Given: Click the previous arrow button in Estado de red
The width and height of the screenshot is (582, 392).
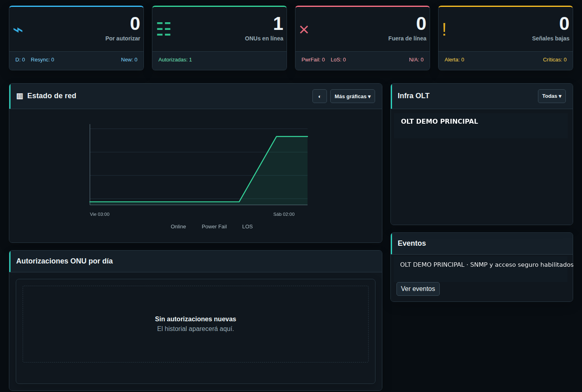Looking at the screenshot, I should tap(320, 96).
